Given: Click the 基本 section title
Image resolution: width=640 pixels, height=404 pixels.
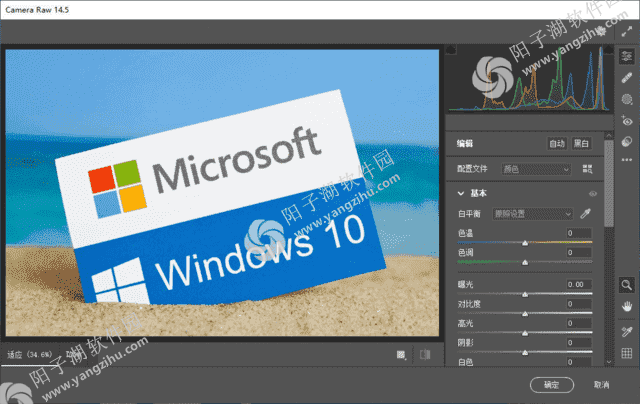Looking at the screenshot, I should pyautogui.click(x=478, y=193).
